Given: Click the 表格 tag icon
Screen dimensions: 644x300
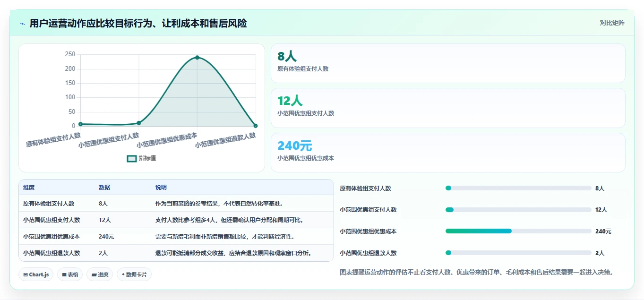Looking at the screenshot, I should pos(64,274).
